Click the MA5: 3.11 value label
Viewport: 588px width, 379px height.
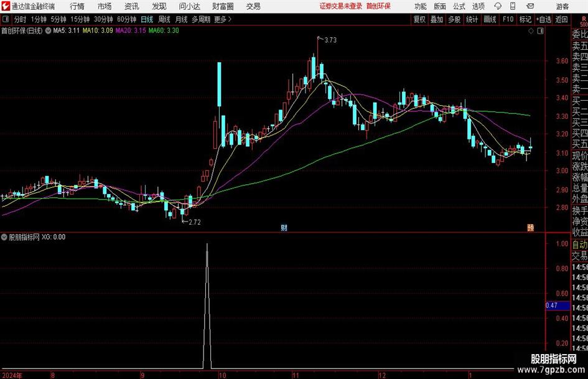67,30
